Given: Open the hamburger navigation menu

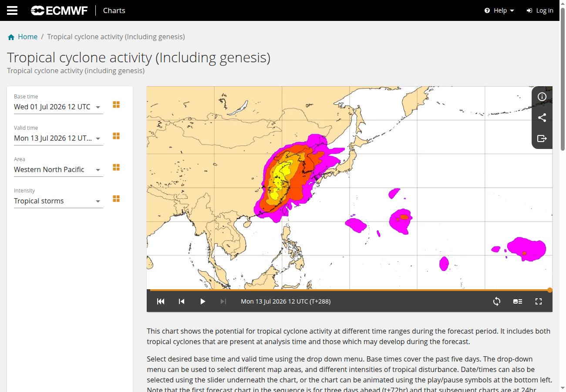Looking at the screenshot, I should pyautogui.click(x=12, y=10).
